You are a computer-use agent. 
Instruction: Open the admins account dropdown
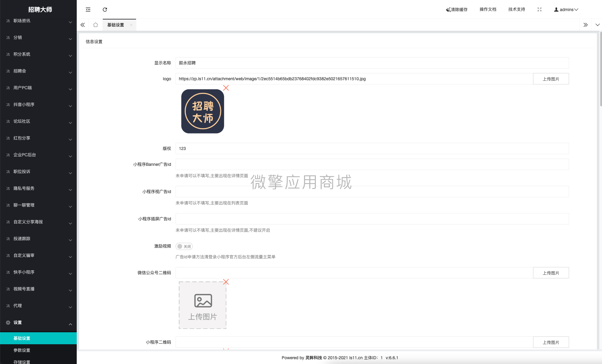pyautogui.click(x=566, y=10)
